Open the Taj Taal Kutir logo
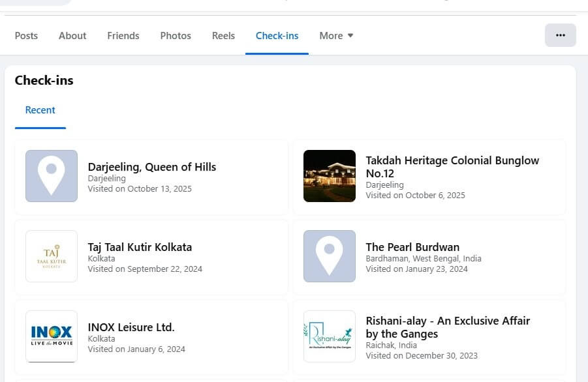The width and height of the screenshot is (588, 382). (51, 256)
